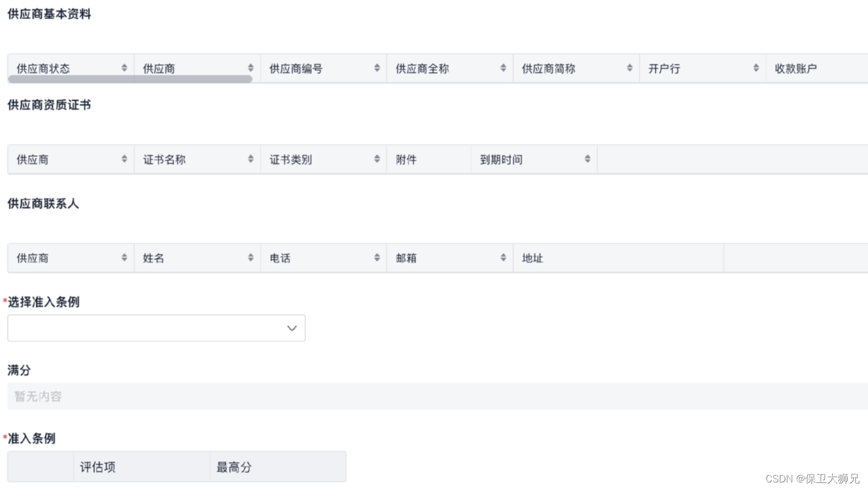Sort by 供应商状态 column arrows
Screen dimensions: 868x489
pos(124,68)
